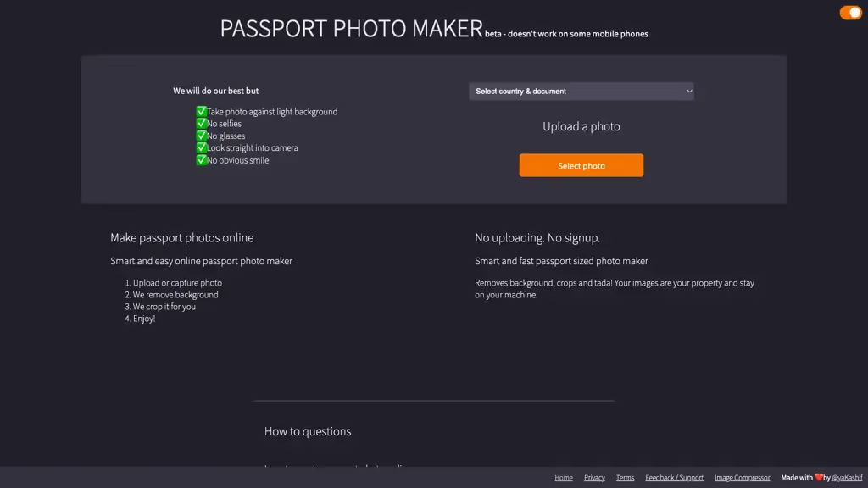Click the 'No uploading. No signup.' heading
868x488 pixels.
537,238
